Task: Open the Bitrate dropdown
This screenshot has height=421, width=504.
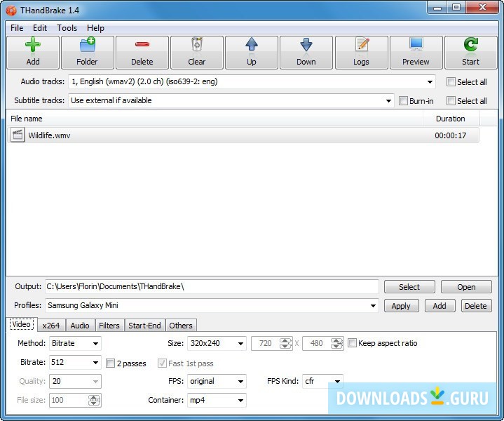Action: [95, 363]
